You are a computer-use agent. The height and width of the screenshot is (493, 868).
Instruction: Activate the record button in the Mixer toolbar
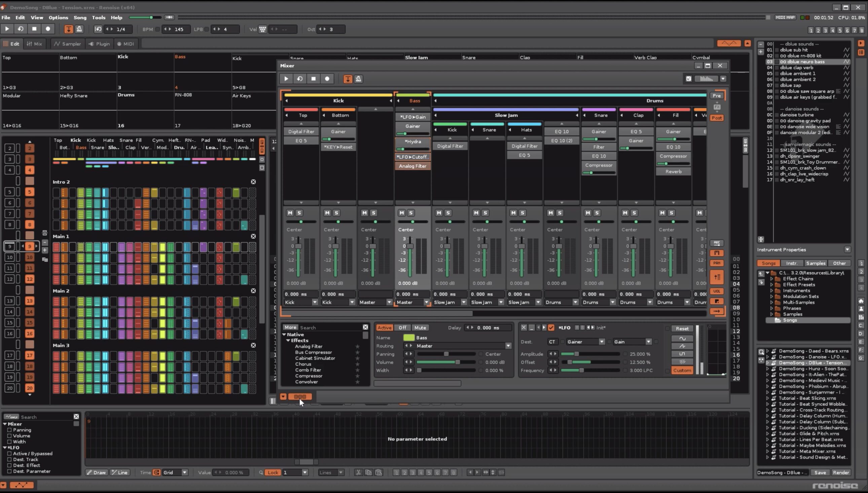[327, 78]
